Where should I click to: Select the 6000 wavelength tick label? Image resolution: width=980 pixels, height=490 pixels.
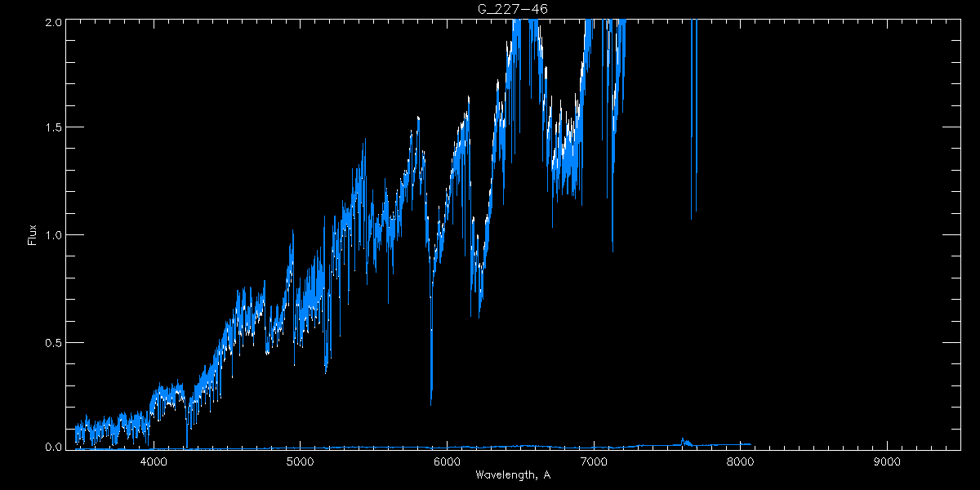[447, 462]
